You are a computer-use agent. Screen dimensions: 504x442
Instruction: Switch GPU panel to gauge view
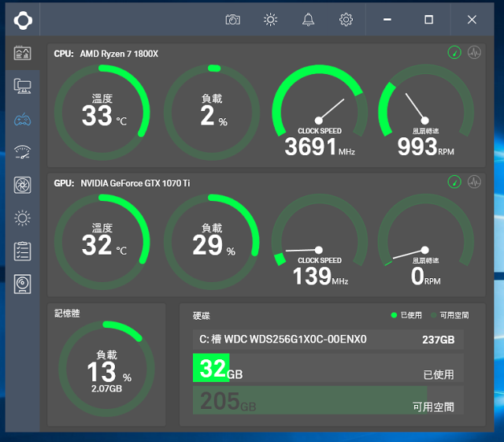click(x=454, y=182)
